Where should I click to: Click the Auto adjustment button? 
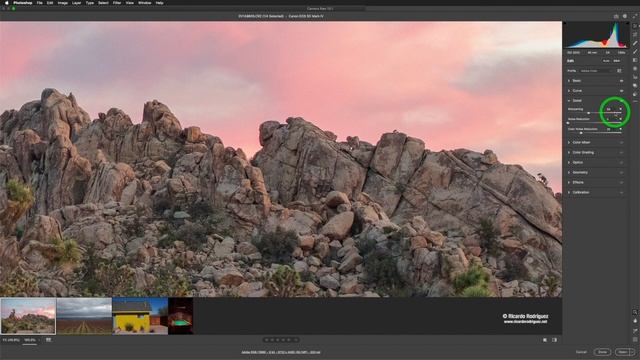(606, 61)
